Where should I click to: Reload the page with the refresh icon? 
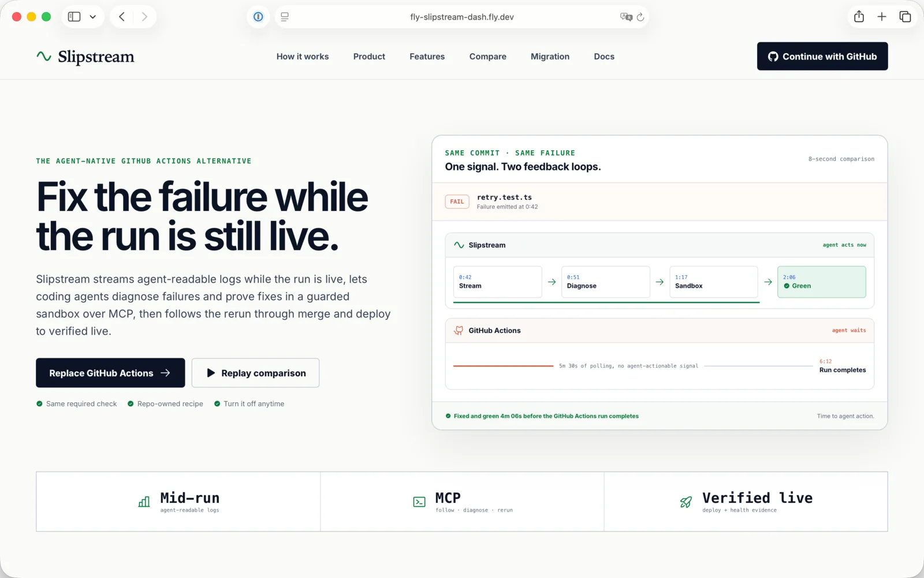coord(640,17)
